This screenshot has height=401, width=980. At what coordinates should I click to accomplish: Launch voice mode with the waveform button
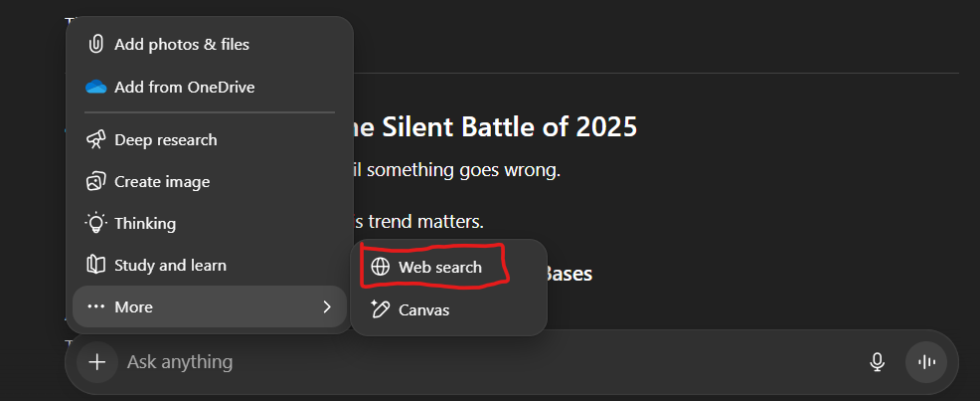pos(925,362)
